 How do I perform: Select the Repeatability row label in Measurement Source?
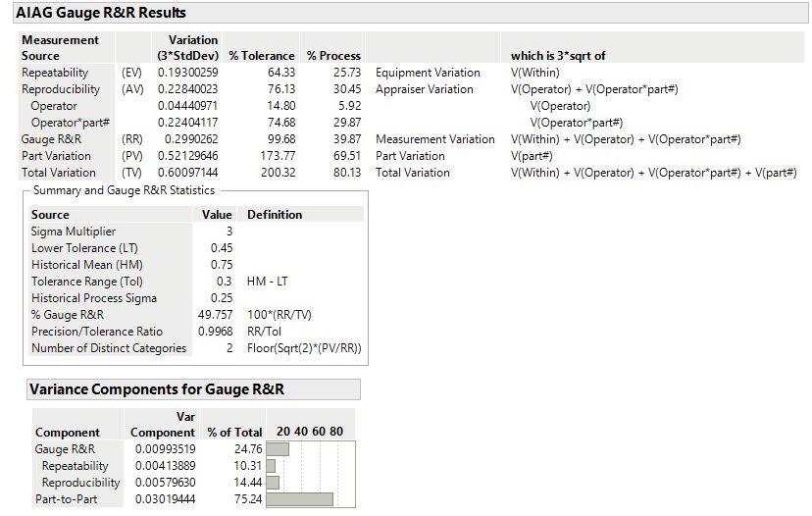coord(55,73)
